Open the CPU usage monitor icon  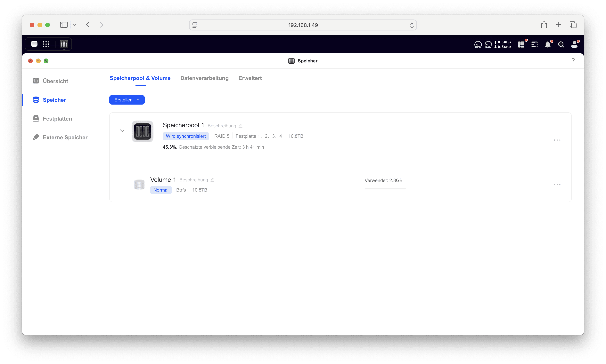click(x=478, y=44)
